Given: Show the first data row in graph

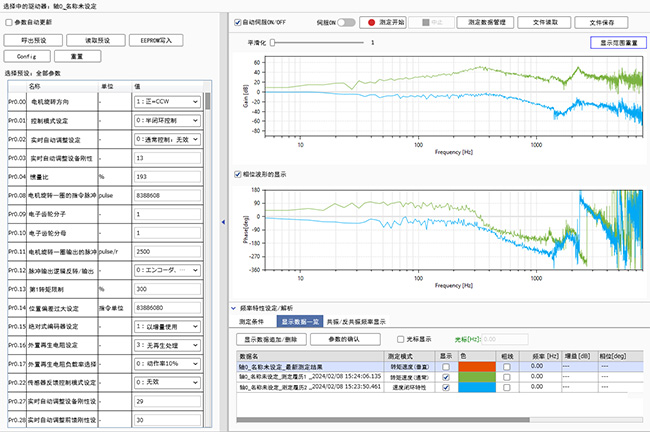Looking at the screenshot, I should click(x=445, y=367).
